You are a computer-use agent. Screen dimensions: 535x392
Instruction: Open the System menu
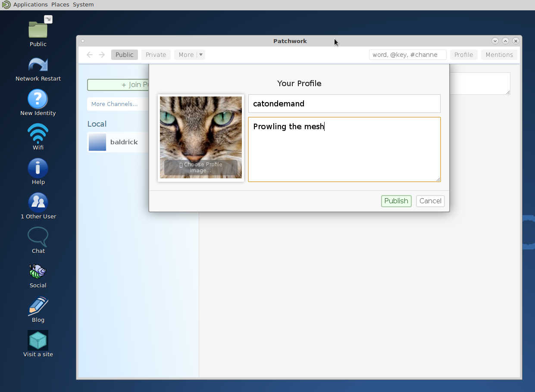(x=83, y=5)
